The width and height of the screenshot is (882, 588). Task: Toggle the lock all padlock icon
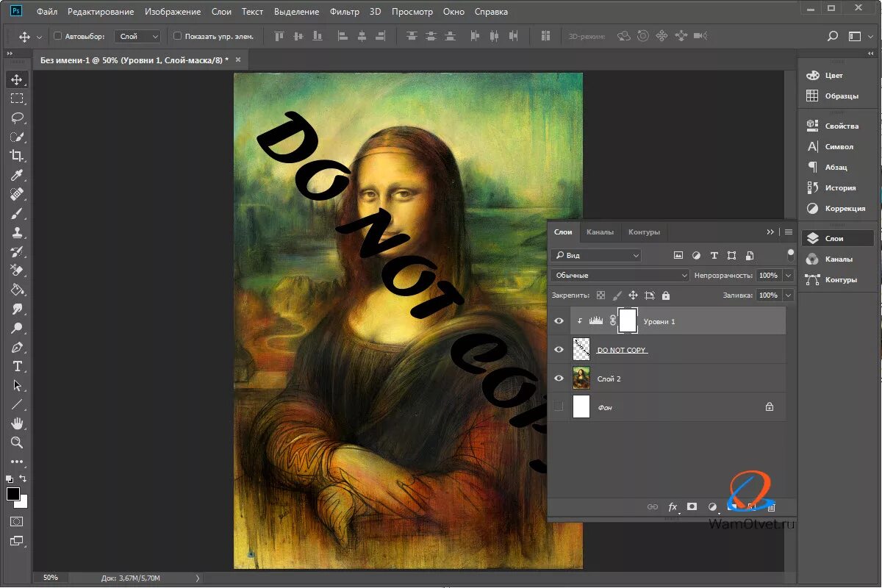(666, 295)
